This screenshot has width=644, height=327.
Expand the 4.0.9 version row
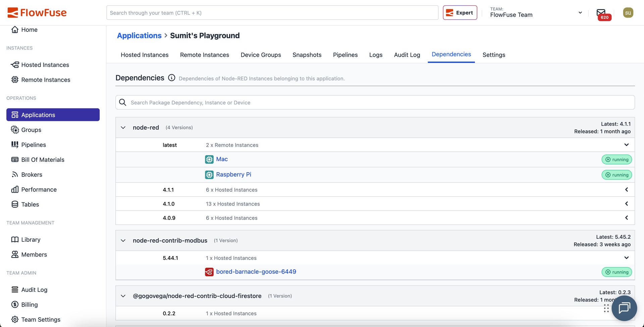point(626,218)
